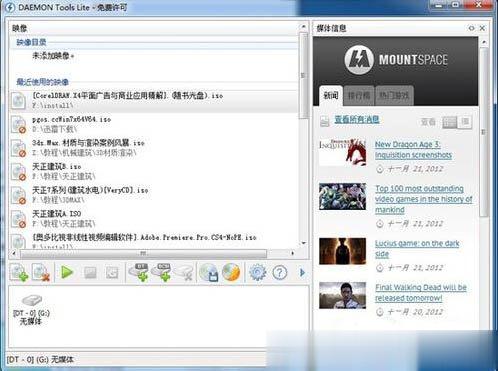Switch to the 排行榜 tab
498x371 pixels.
[359, 96]
